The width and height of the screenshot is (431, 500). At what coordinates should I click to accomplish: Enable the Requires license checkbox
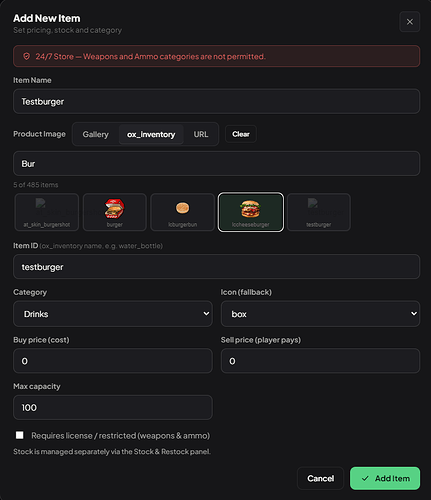coord(20,435)
